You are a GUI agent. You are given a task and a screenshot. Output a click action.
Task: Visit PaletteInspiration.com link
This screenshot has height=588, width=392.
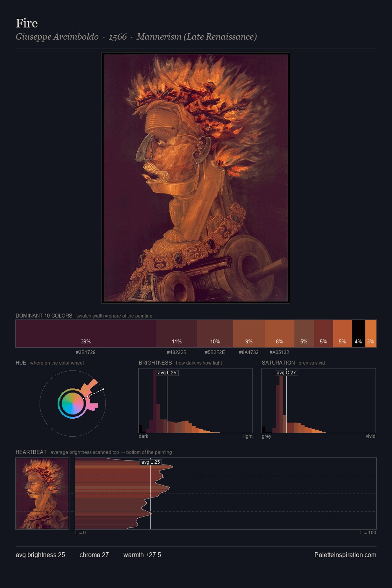(x=345, y=555)
